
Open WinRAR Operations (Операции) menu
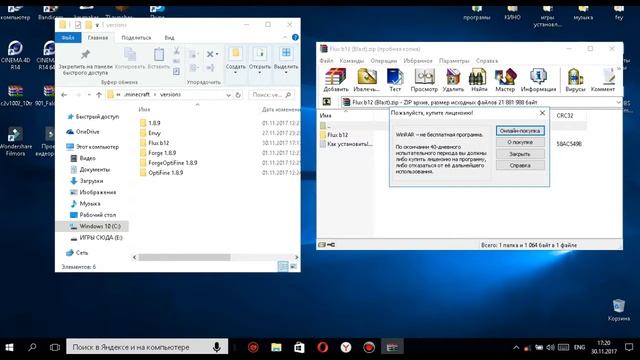[x=383, y=60]
